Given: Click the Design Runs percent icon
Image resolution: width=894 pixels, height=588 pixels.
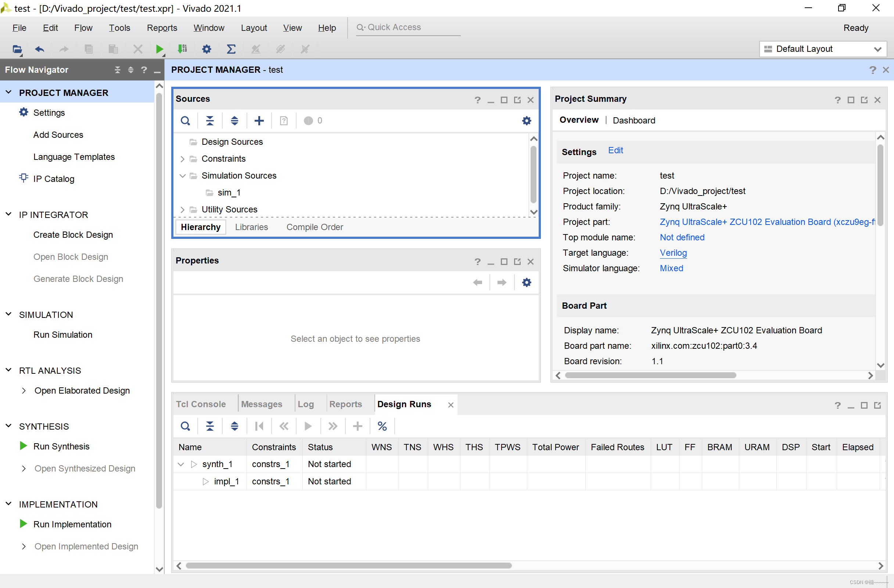Looking at the screenshot, I should 382,426.
